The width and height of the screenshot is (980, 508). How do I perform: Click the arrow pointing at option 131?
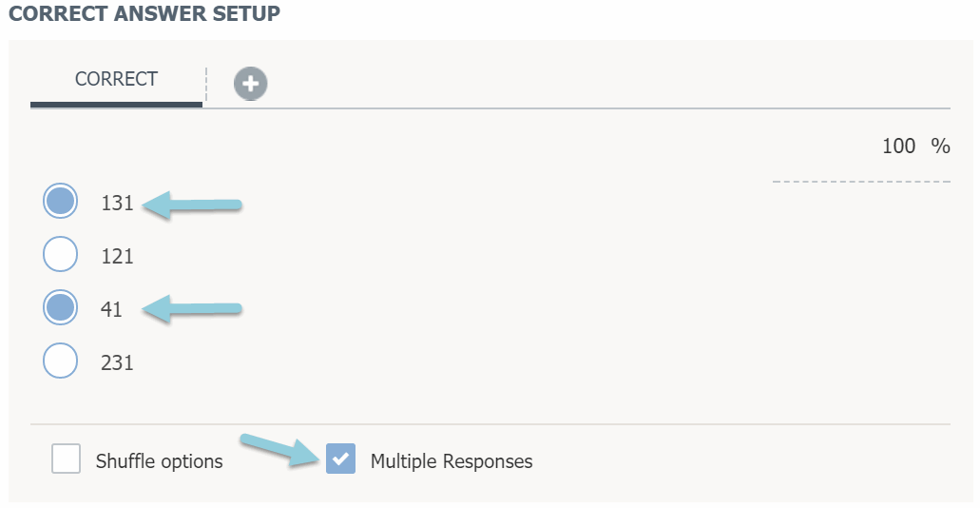194,205
